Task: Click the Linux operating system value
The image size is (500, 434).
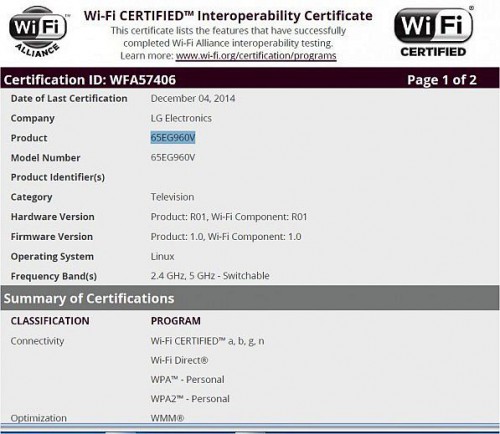Action: pyautogui.click(x=162, y=256)
